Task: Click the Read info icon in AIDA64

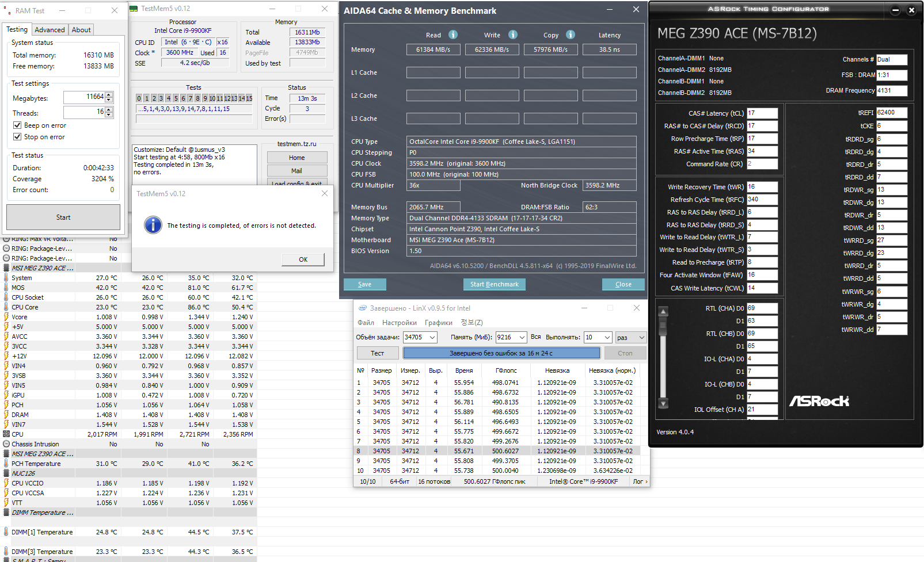Action: pos(453,35)
